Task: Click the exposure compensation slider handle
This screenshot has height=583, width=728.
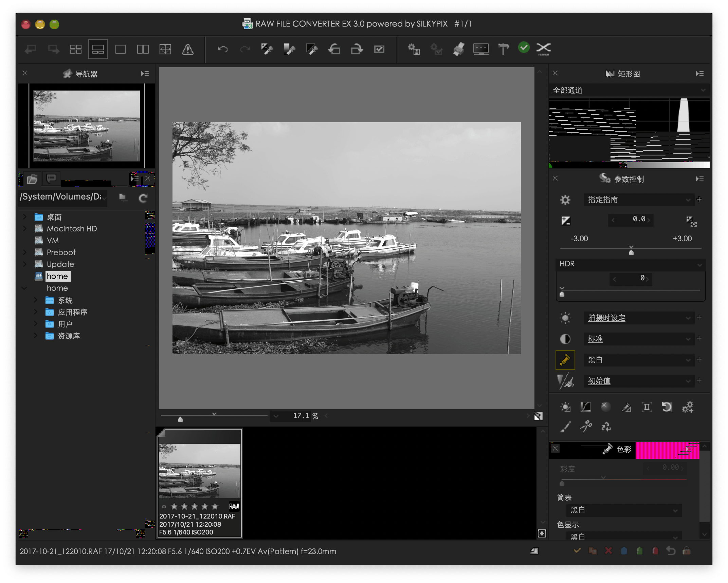Action: pyautogui.click(x=631, y=252)
